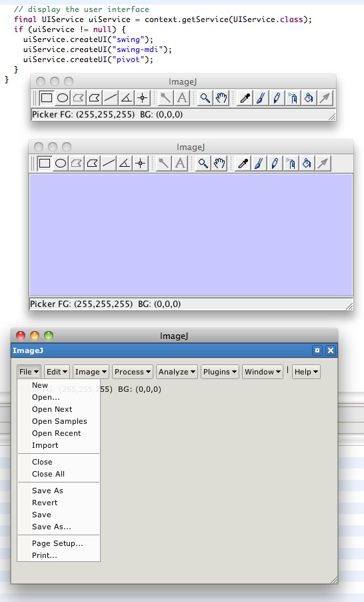Image resolution: width=364 pixels, height=602 pixels.
Task: Open the Process dropdown menu
Action: click(132, 372)
